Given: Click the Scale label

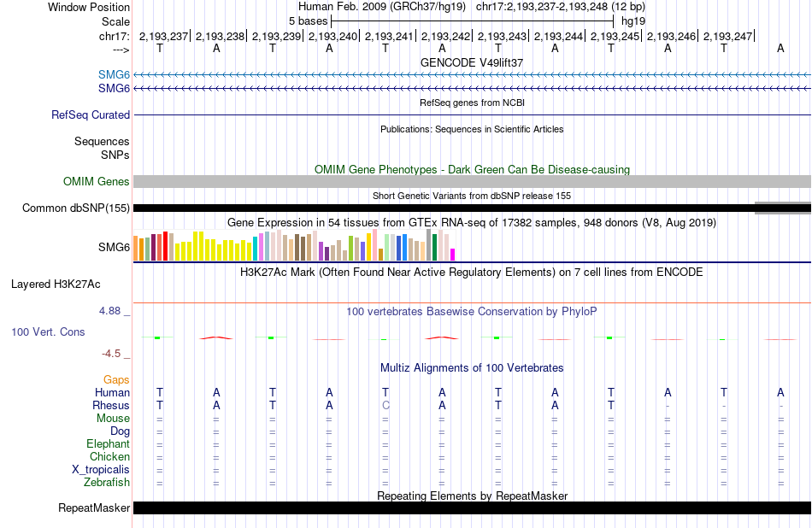Looking at the screenshot, I should coord(115,21).
